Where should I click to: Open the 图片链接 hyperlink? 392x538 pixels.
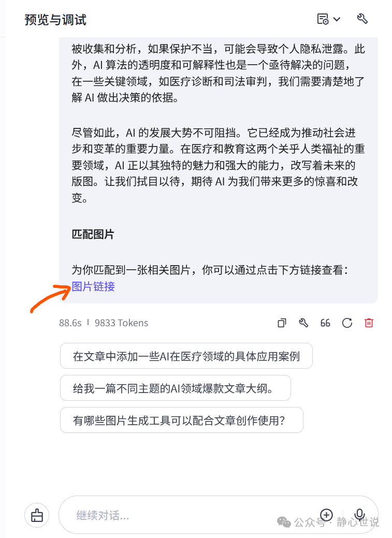tap(93, 286)
